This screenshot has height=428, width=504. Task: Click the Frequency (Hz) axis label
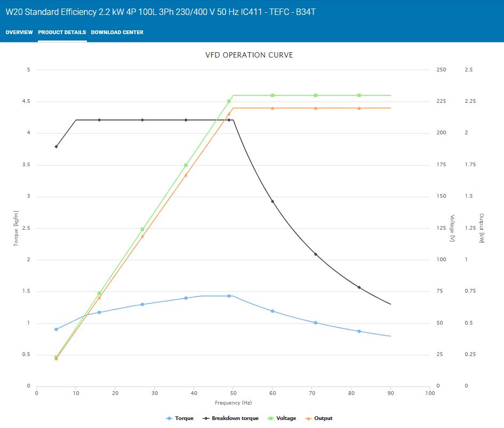coord(233,403)
